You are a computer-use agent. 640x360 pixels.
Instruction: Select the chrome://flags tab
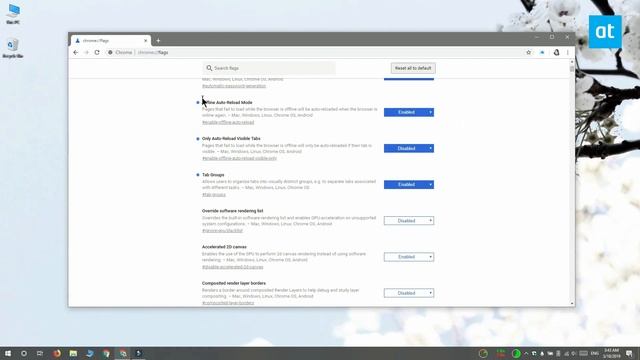pyautogui.click(x=110, y=40)
